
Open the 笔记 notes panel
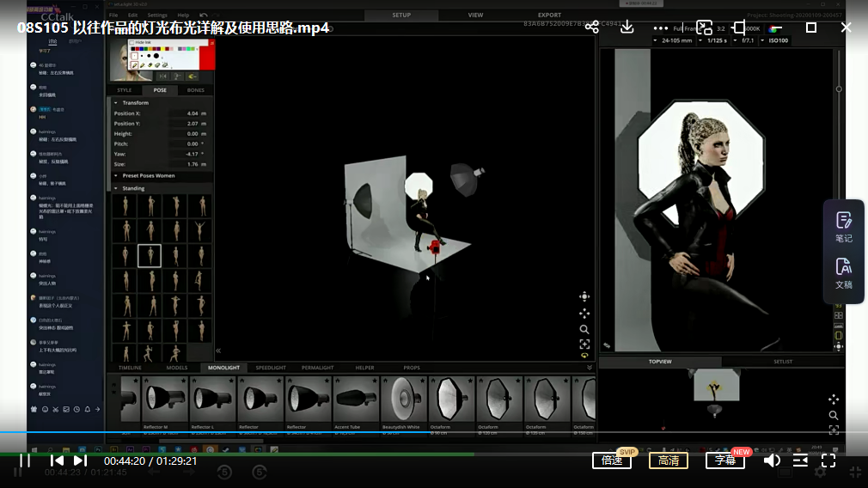[844, 228]
